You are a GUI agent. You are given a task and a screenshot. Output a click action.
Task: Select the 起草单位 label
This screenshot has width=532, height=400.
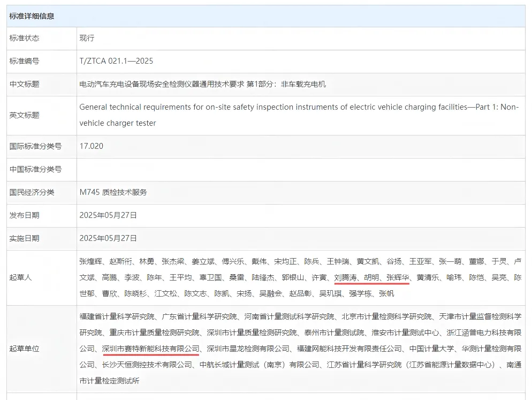[x=25, y=349]
